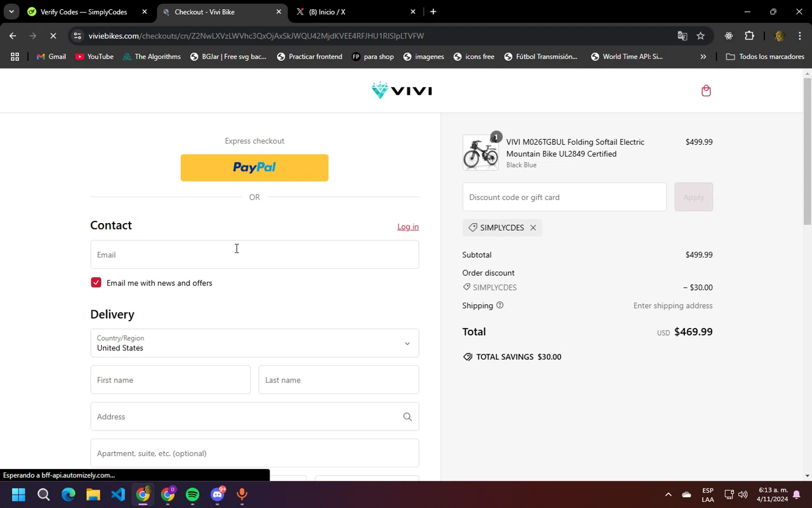Launch Microsoft Edge from taskbar
812x508 pixels.
pos(68,494)
